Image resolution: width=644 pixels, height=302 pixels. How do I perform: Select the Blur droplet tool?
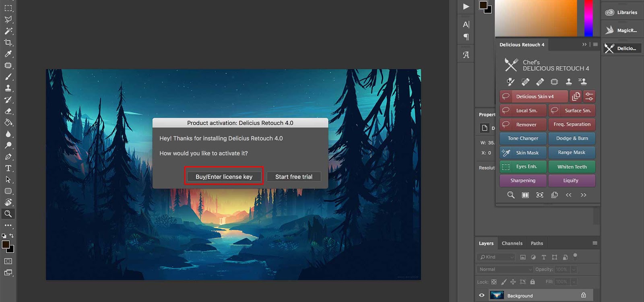(x=8, y=134)
